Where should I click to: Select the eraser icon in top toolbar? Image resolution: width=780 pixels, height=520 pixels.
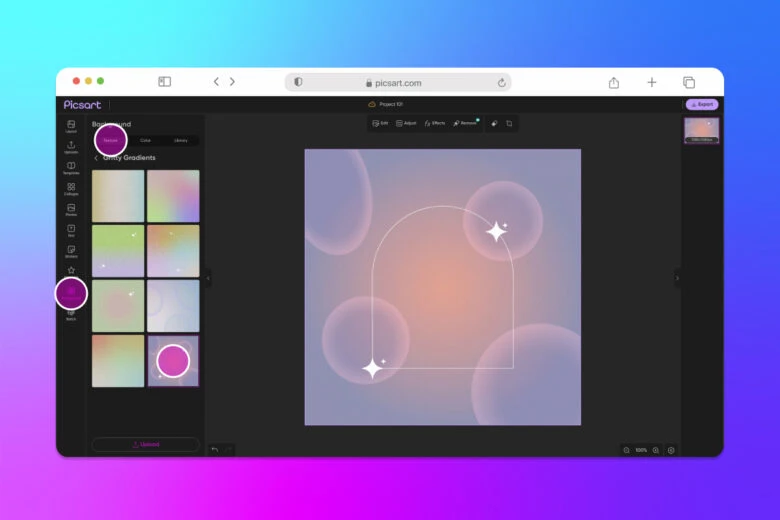coord(494,123)
